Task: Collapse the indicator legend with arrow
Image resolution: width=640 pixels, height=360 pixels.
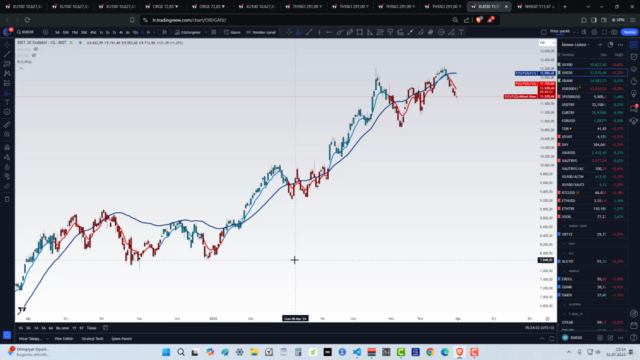Action: tap(21, 69)
